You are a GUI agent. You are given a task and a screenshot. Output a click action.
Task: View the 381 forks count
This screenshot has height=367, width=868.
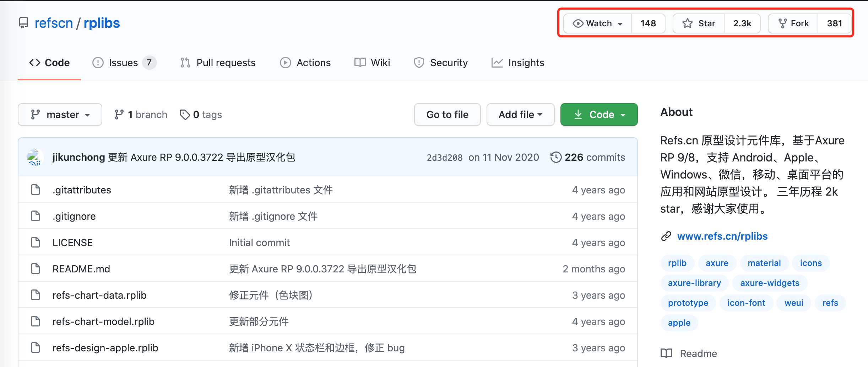[x=835, y=23]
